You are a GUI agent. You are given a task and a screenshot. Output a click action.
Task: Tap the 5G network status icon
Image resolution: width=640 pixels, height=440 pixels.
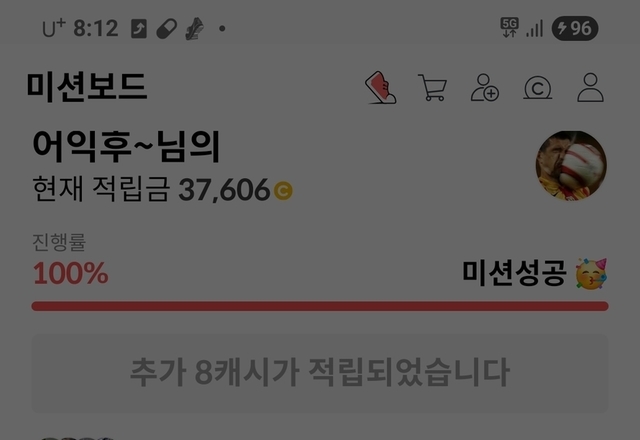coord(509,28)
